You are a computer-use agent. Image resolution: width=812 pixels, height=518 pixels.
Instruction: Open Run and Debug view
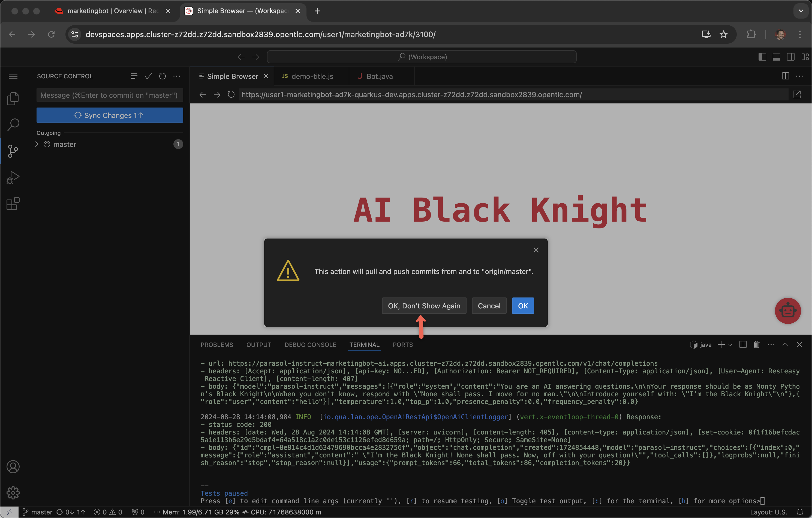[13, 177]
